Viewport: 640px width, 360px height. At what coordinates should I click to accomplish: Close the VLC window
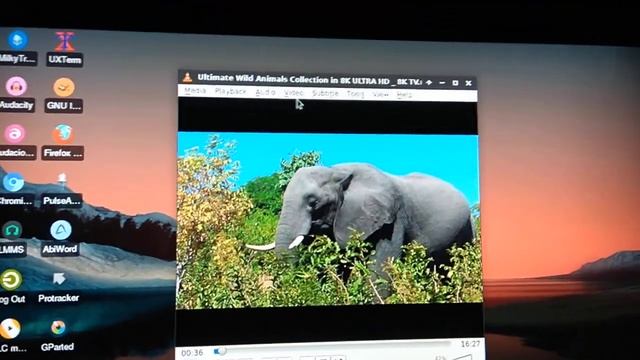pyautogui.click(x=469, y=83)
